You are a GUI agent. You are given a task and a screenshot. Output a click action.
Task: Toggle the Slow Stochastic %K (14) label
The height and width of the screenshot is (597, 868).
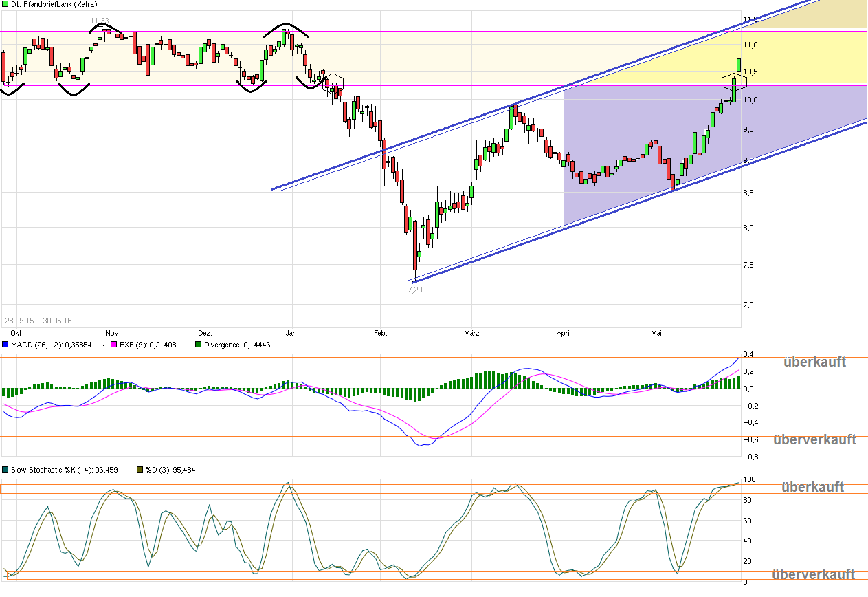pyautogui.click(x=65, y=470)
